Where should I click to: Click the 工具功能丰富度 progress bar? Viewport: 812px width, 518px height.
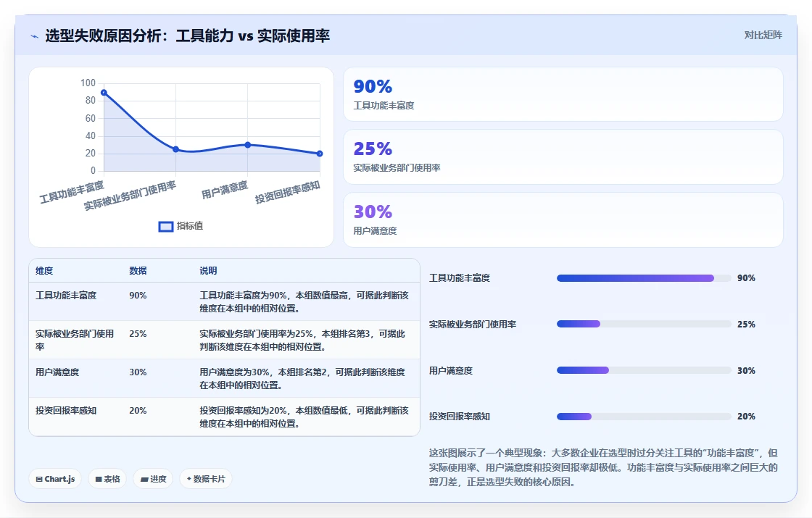644,278
